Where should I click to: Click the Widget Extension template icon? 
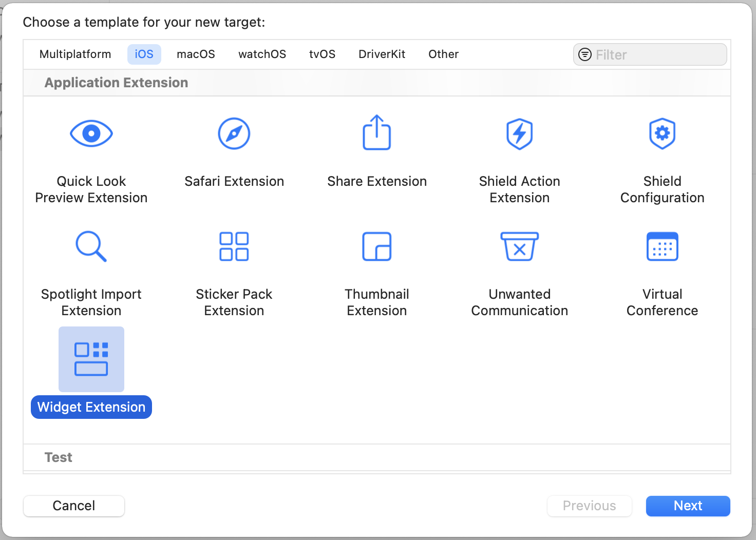(x=91, y=359)
